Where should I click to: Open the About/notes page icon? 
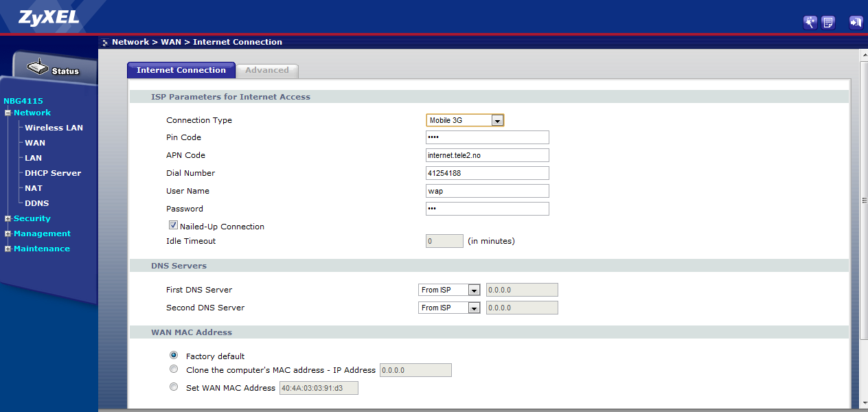point(828,22)
